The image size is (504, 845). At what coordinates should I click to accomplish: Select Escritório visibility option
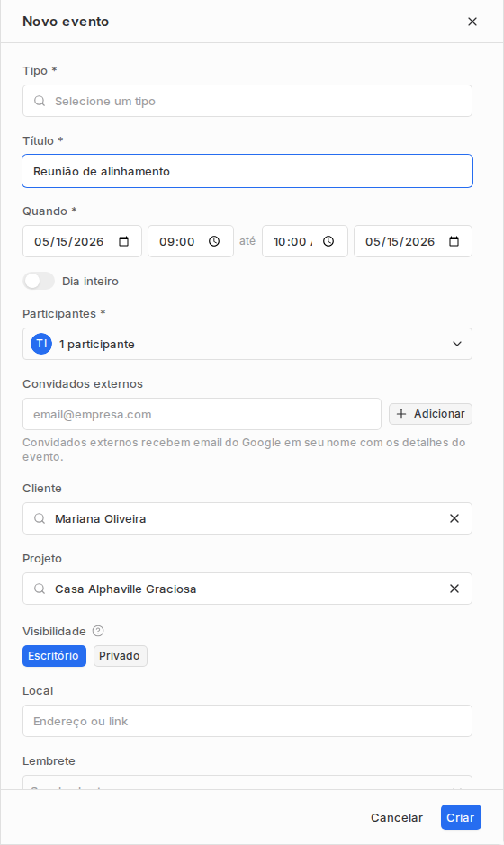click(54, 656)
